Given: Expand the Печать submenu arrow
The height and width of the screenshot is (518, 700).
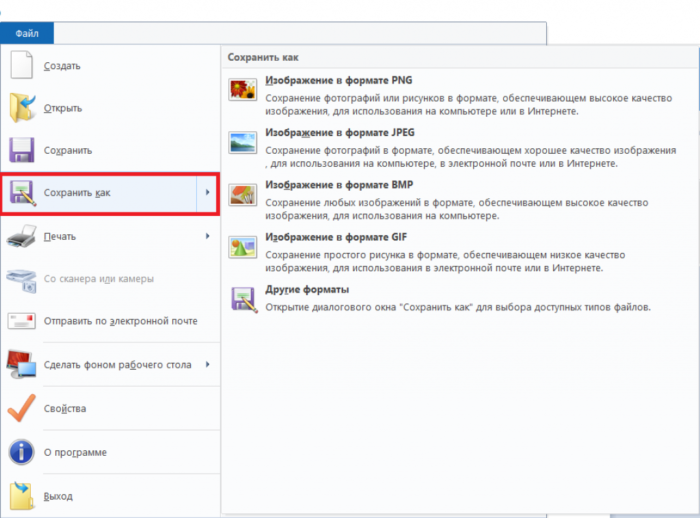Looking at the screenshot, I should pos(207,236).
